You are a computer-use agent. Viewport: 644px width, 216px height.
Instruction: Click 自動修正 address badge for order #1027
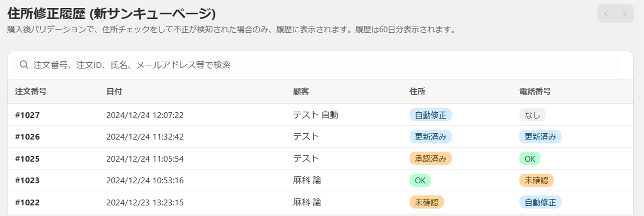pyautogui.click(x=430, y=115)
